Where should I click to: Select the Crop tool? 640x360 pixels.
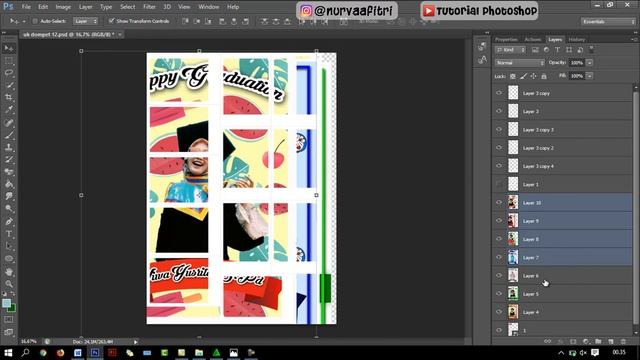9,98
